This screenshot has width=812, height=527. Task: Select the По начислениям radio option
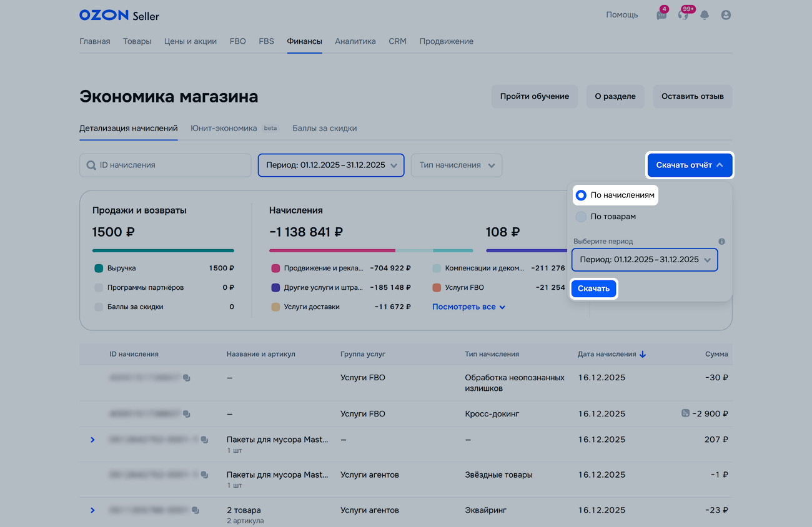click(x=581, y=195)
